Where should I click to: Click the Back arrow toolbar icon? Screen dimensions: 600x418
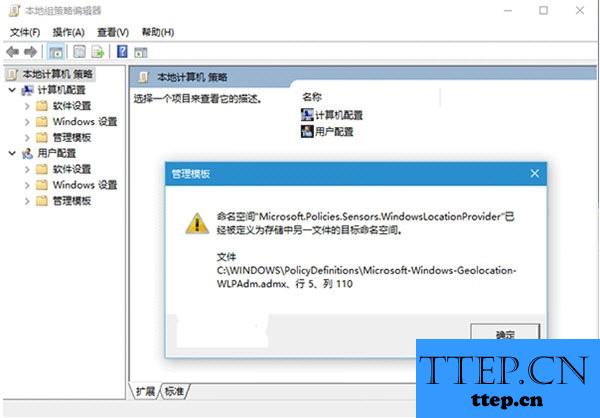tap(13, 52)
